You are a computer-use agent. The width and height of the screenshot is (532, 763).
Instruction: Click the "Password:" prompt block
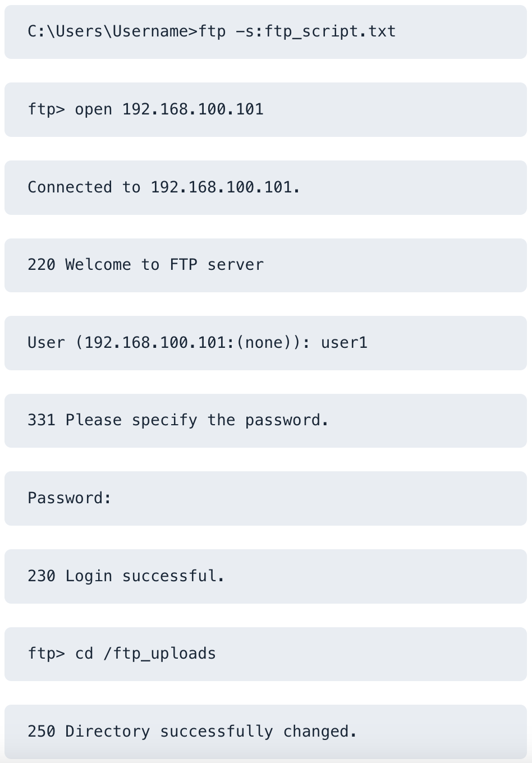70,498
